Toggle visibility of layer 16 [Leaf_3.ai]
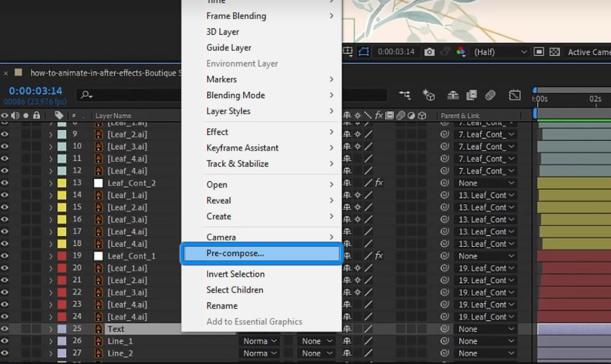Screen dimensions: 611x364 (5, 219)
